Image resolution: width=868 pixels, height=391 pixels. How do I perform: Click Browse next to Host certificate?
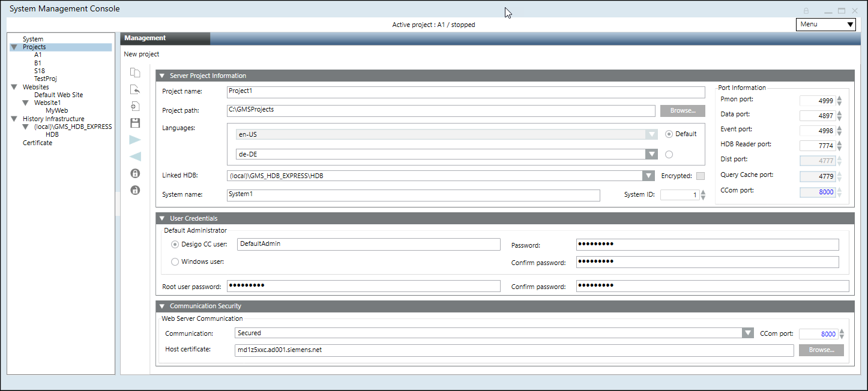[821, 350]
